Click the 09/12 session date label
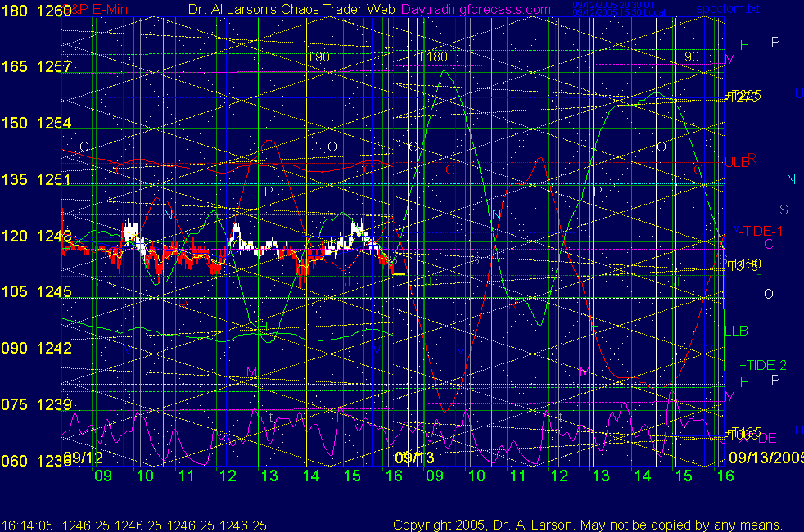This screenshot has width=804, height=532. coord(84,458)
